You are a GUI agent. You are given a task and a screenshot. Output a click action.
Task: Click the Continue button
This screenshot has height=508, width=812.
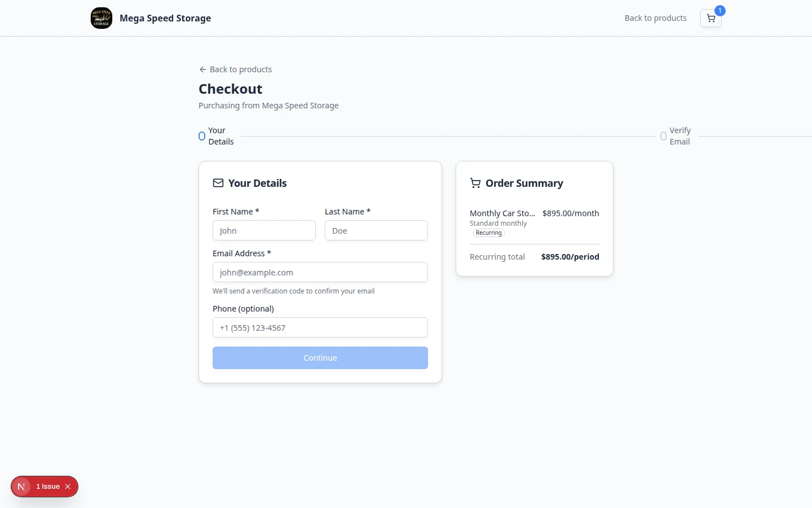click(320, 358)
